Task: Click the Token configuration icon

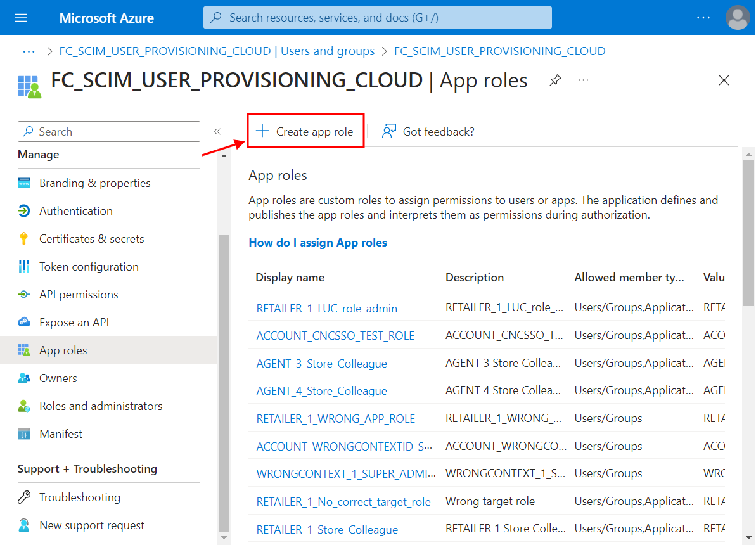Action: (x=24, y=267)
